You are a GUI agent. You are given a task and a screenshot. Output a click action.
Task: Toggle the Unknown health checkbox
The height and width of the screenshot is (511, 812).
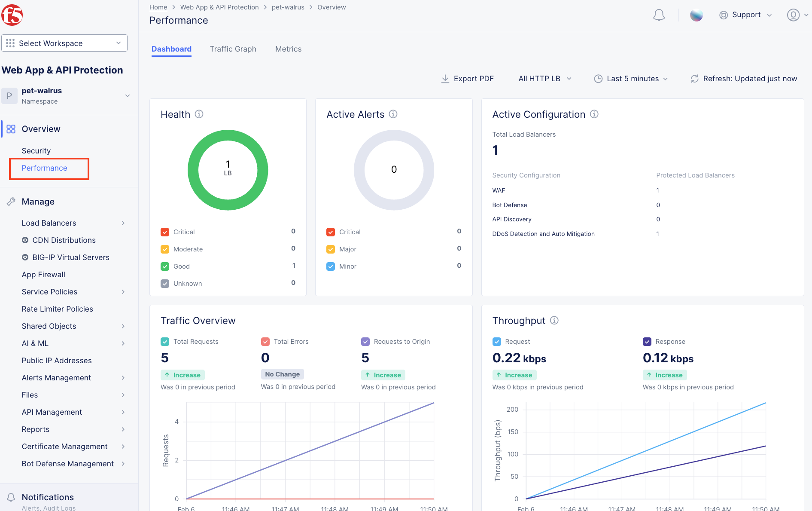click(165, 284)
